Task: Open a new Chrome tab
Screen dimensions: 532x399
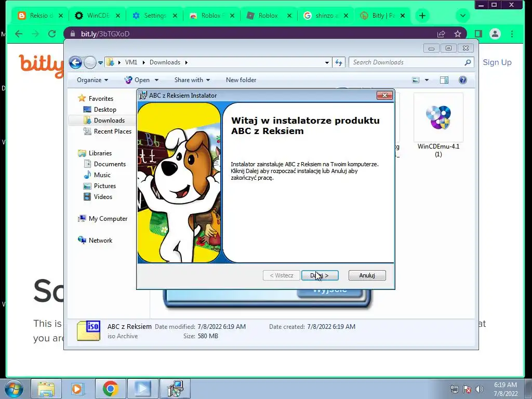Action: 422,16
